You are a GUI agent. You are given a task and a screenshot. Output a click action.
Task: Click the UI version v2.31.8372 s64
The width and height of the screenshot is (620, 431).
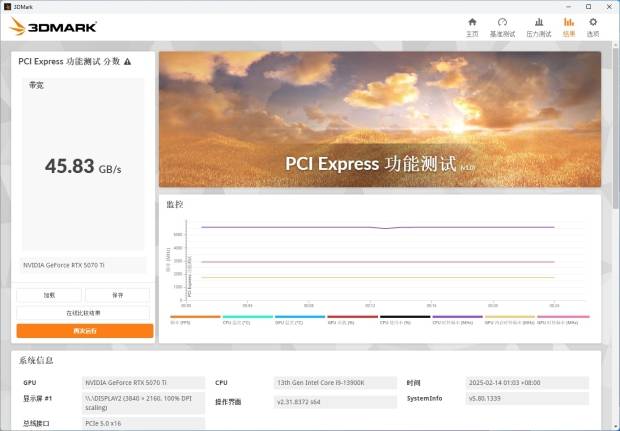coord(335,402)
